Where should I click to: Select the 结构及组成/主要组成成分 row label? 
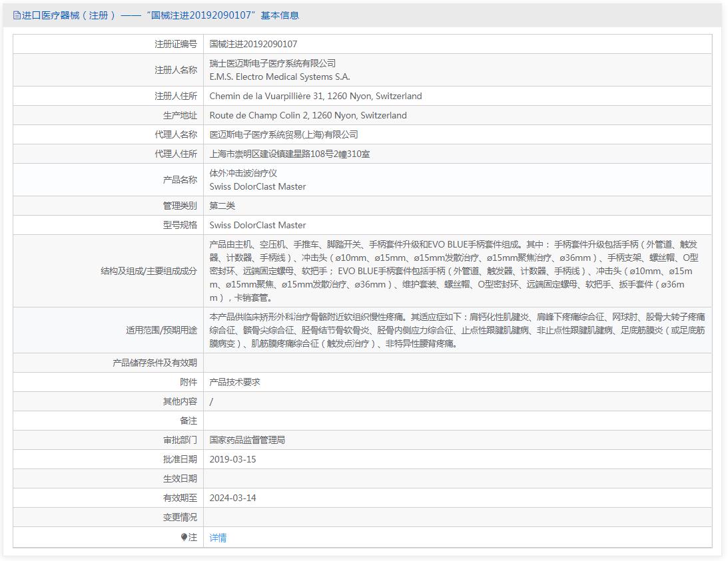tap(149, 271)
